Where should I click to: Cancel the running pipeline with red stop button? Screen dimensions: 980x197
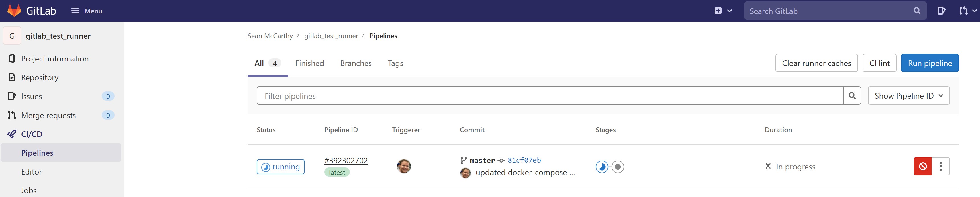922,166
